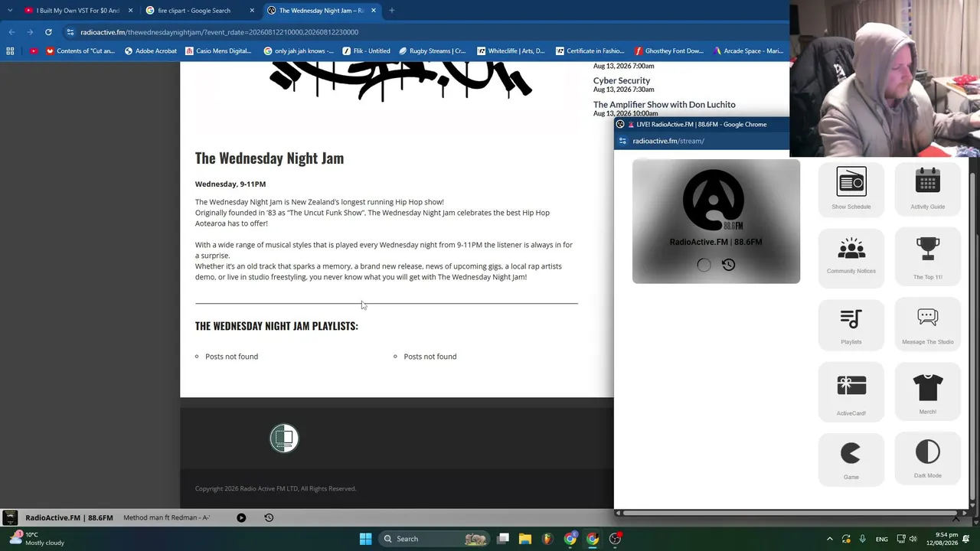Open The Top 11 trophy tile
Image resolution: width=980 pixels, height=551 pixels.
click(x=927, y=257)
